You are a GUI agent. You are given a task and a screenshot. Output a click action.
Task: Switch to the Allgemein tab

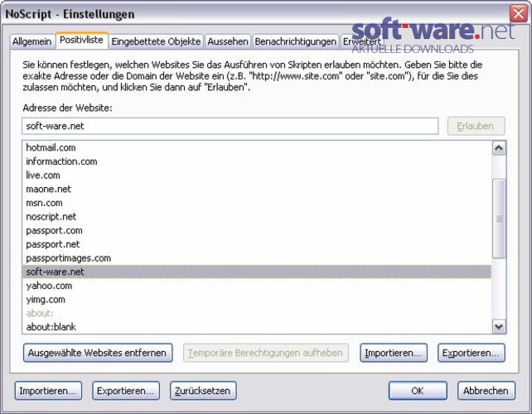[x=32, y=41]
